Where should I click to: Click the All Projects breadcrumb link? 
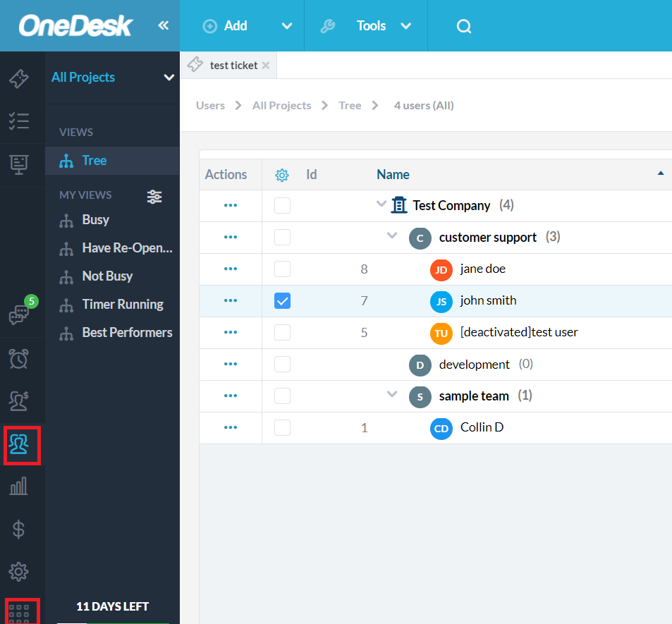pyautogui.click(x=281, y=106)
